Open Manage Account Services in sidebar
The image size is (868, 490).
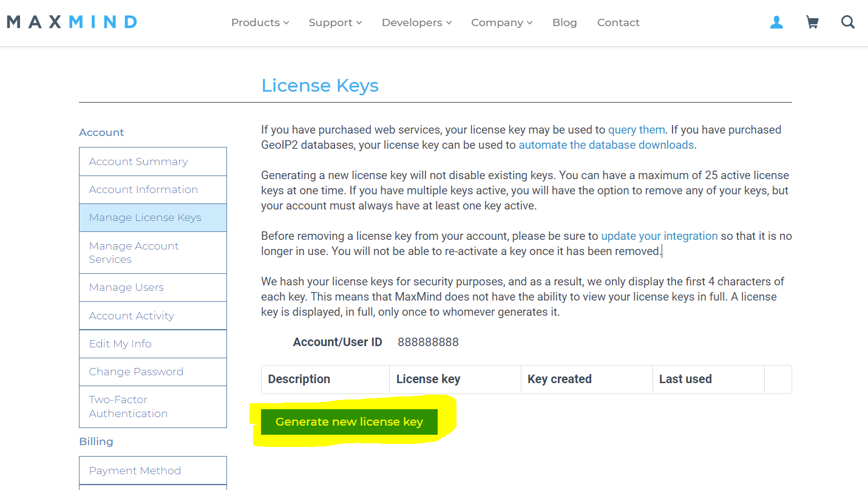[153, 253]
